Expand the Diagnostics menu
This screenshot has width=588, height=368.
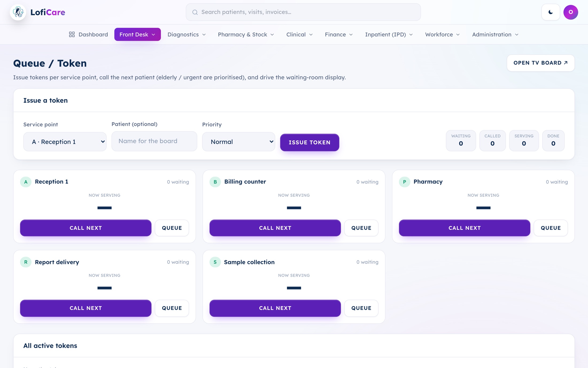pyautogui.click(x=187, y=35)
